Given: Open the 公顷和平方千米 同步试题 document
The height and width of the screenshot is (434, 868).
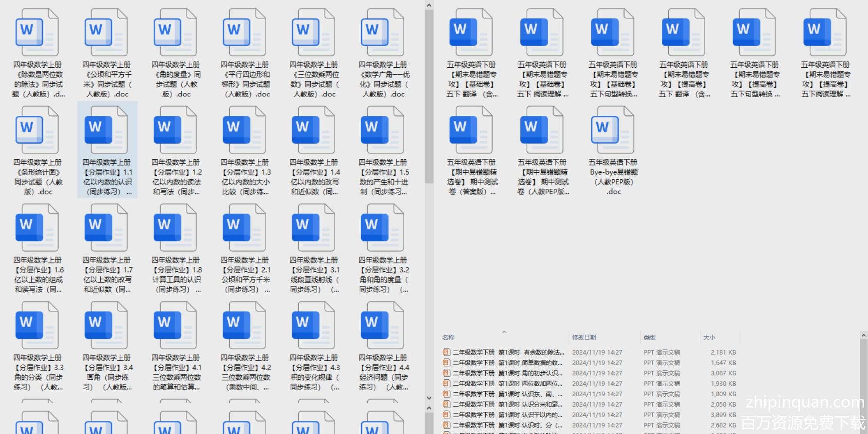Looking at the screenshot, I should pyautogui.click(x=107, y=33).
